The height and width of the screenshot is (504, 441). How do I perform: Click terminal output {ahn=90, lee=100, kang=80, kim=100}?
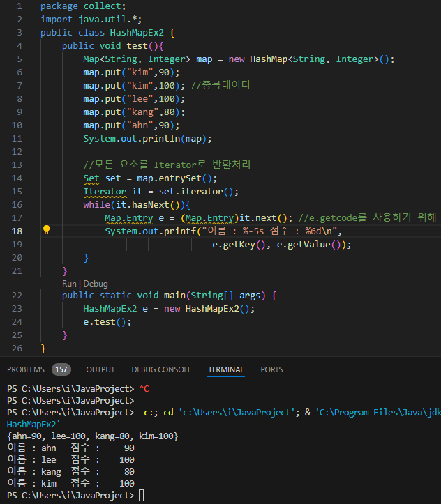tap(92, 436)
